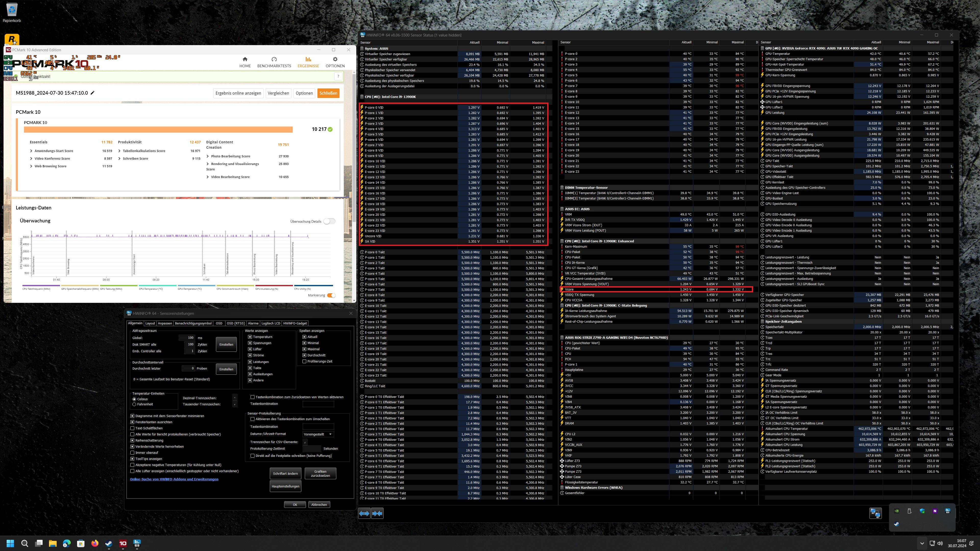The height and width of the screenshot is (551, 980).
Task: Open Online-Suche von HWiNFO-Addons link
Action: 174,479
